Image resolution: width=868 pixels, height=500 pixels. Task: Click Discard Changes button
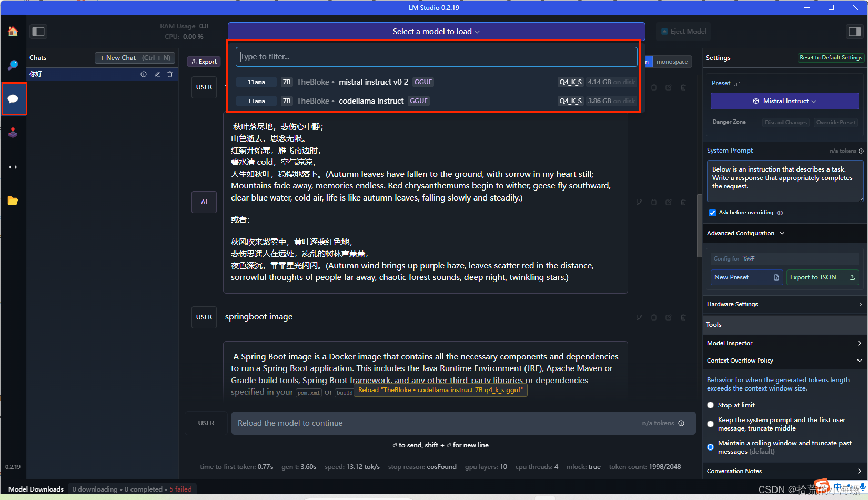click(x=785, y=122)
